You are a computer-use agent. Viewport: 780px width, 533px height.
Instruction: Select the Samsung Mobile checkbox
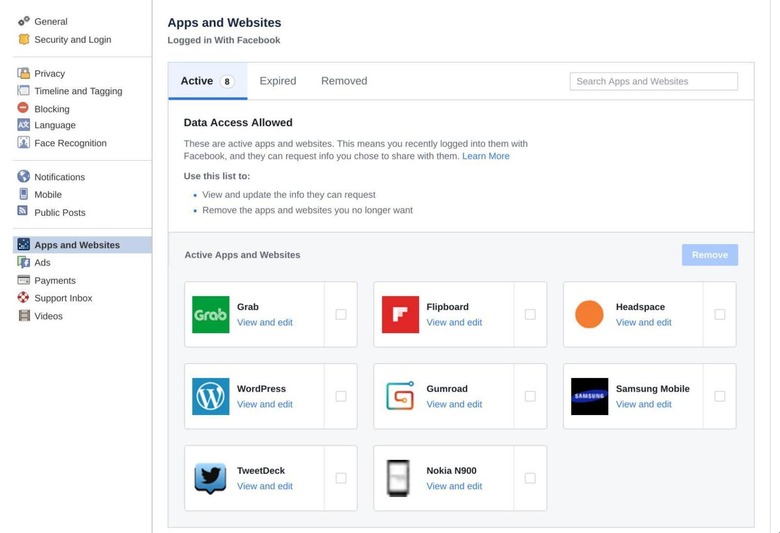tap(720, 396)
